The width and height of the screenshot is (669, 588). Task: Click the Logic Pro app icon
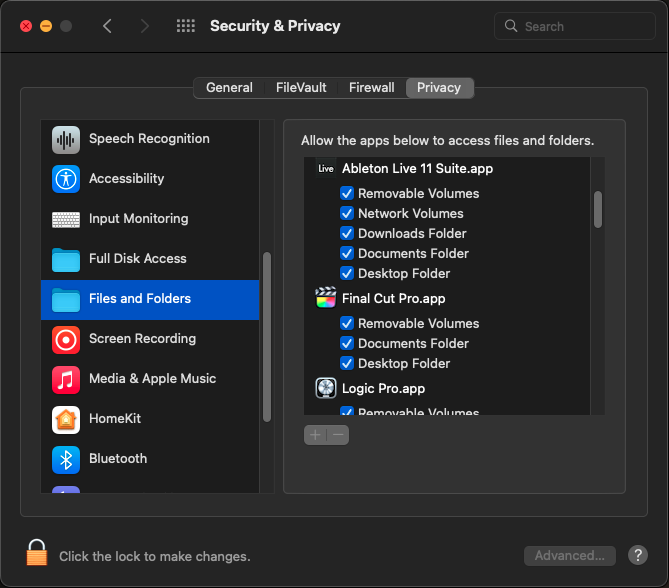pyautogui.click(x=326, y=388)
